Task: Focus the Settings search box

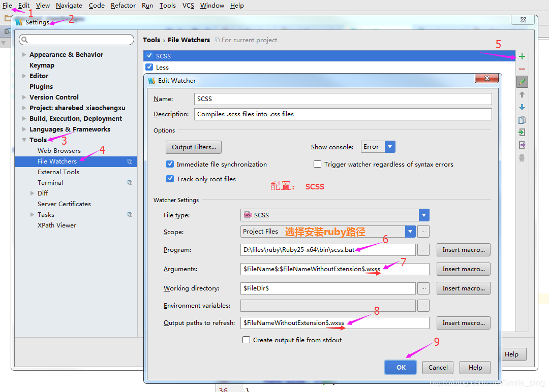Action: pyautogui.click(x=76, y=40)
